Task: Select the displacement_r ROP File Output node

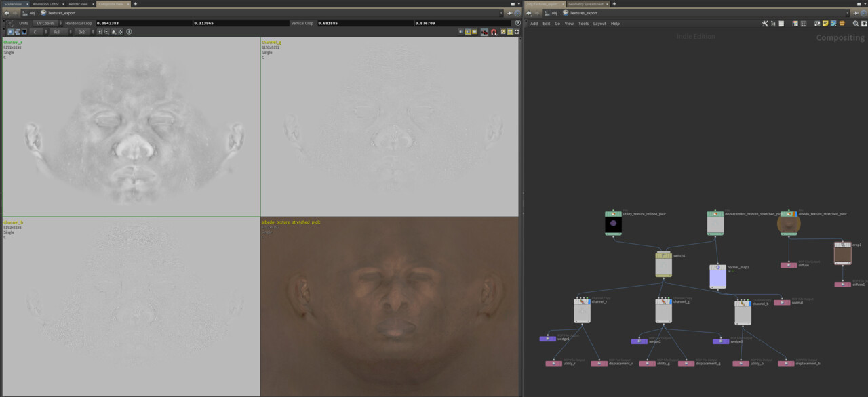Action: [599, 364]
